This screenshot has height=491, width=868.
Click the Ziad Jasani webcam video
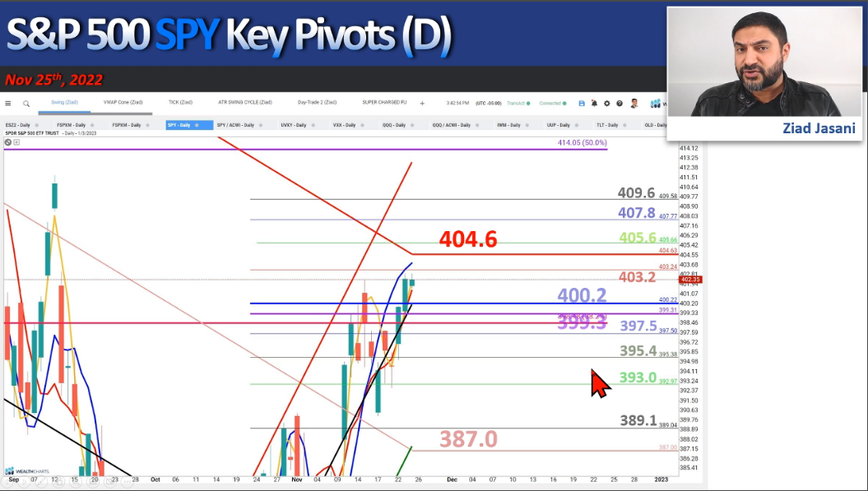point(764,62)
